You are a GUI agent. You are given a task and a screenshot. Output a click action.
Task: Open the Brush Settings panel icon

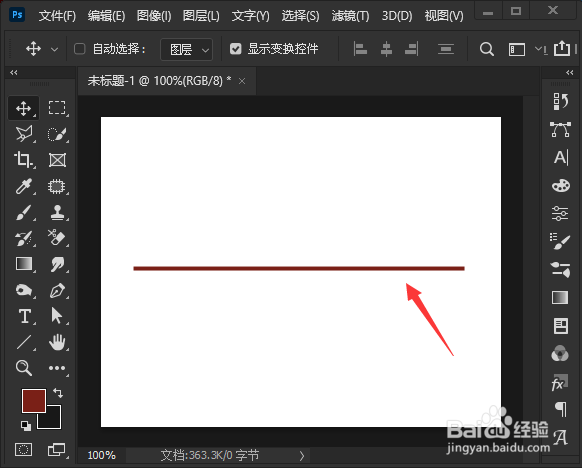tap(560, 241)
